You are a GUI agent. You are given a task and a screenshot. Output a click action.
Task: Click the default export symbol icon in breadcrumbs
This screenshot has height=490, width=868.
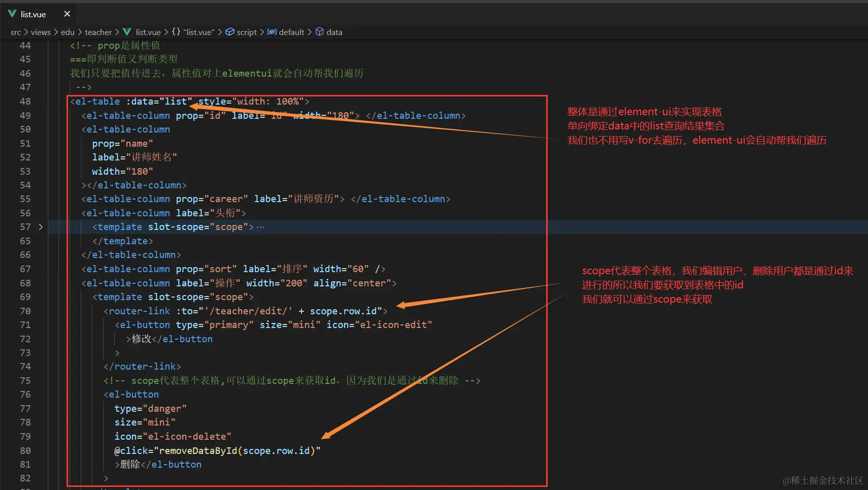point(272,32)
